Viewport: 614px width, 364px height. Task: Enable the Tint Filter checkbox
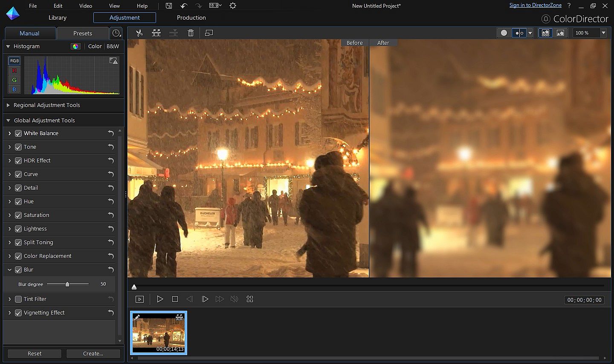click(x=18, y=299)
